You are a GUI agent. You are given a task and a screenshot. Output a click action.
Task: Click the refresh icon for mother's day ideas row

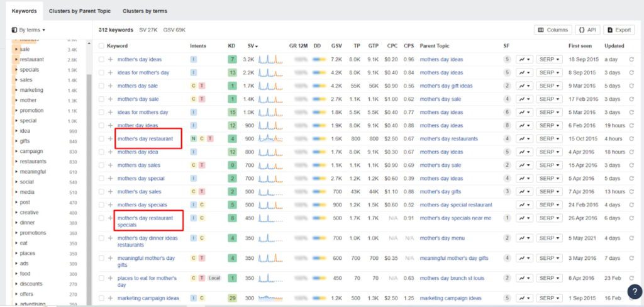pyautogui.click(x=631, y=60)
